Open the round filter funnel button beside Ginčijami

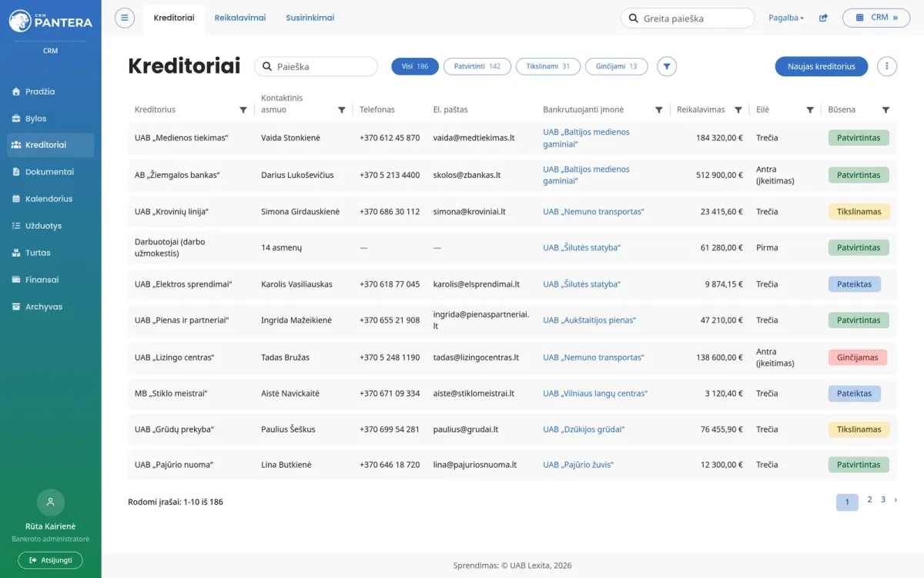click(667, 66)
